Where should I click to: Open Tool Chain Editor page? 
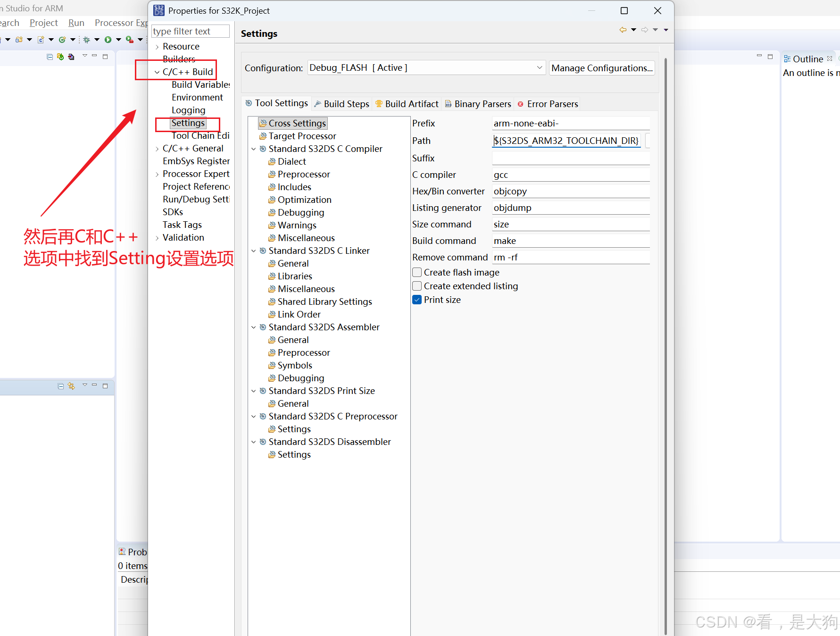200,136
